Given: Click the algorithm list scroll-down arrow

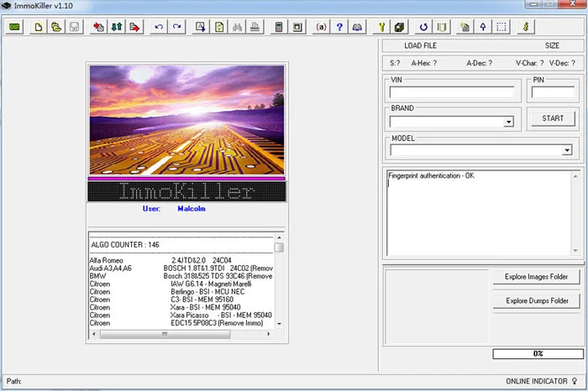Looking at the screenshot, I should 279,324.
